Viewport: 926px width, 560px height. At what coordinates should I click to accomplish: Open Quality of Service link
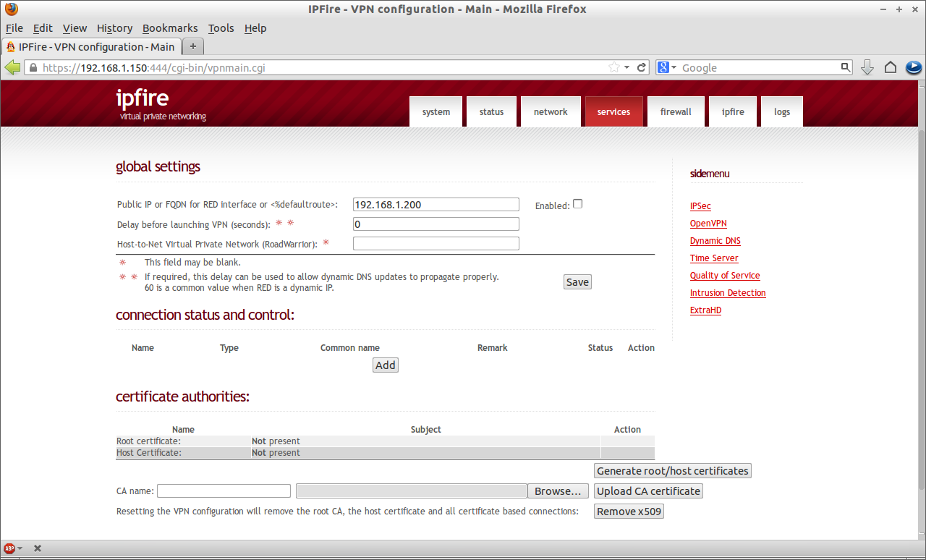point(725,276)
